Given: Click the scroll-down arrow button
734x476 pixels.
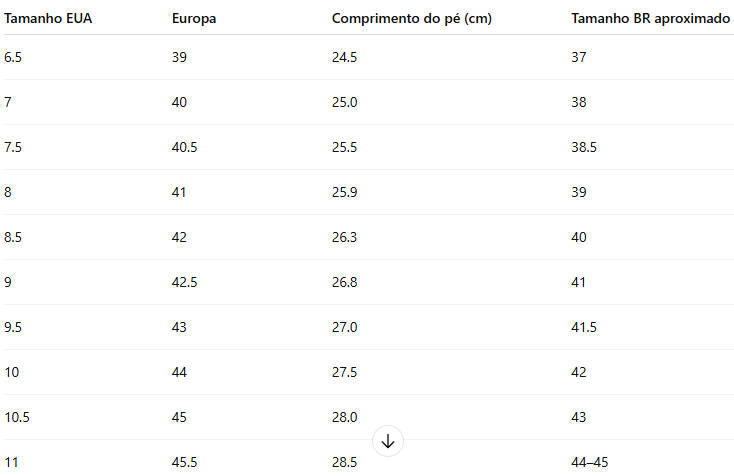Looking at the screenshot, I should [x=388, y=441].
